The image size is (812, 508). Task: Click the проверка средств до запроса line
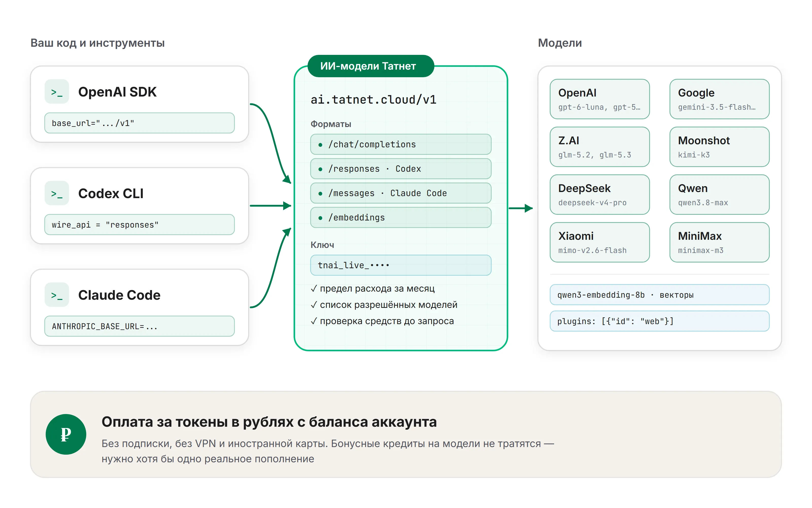382,321
